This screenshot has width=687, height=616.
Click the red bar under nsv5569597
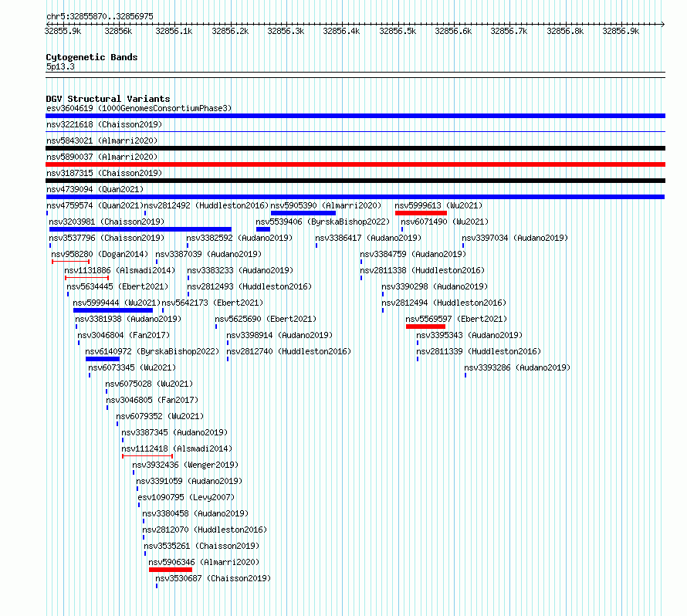tap(425, 327)
